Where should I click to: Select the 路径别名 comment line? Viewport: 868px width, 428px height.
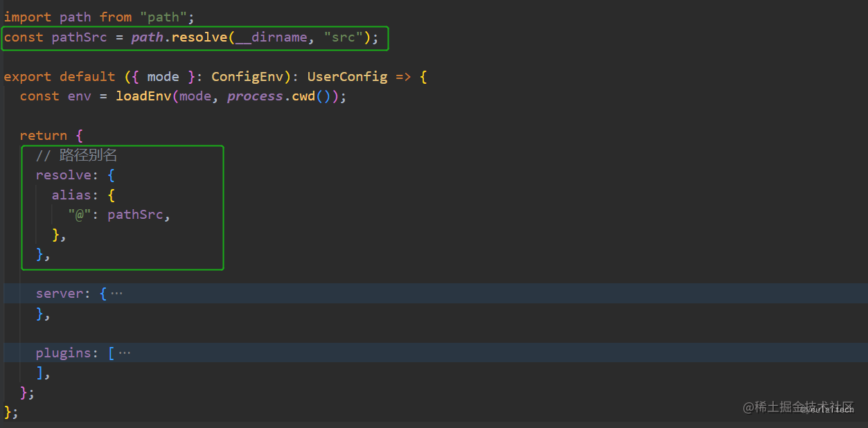(x=76, y=156)
